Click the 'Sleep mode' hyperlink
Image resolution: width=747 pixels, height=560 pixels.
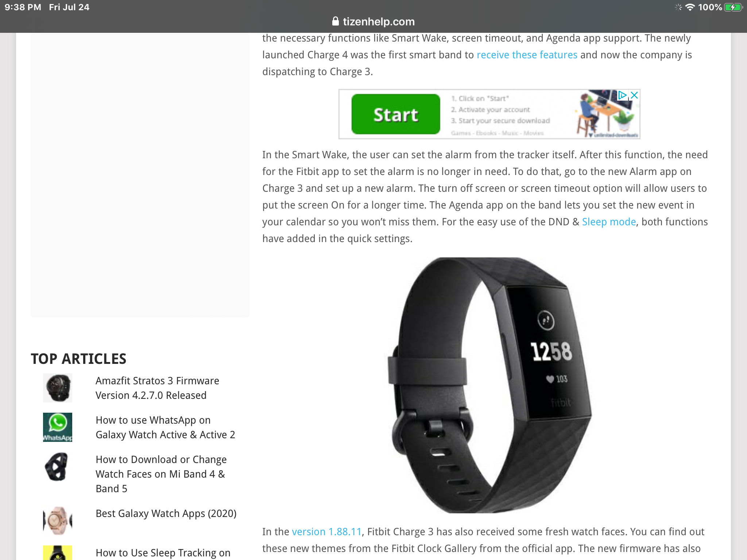coord(609,222)
